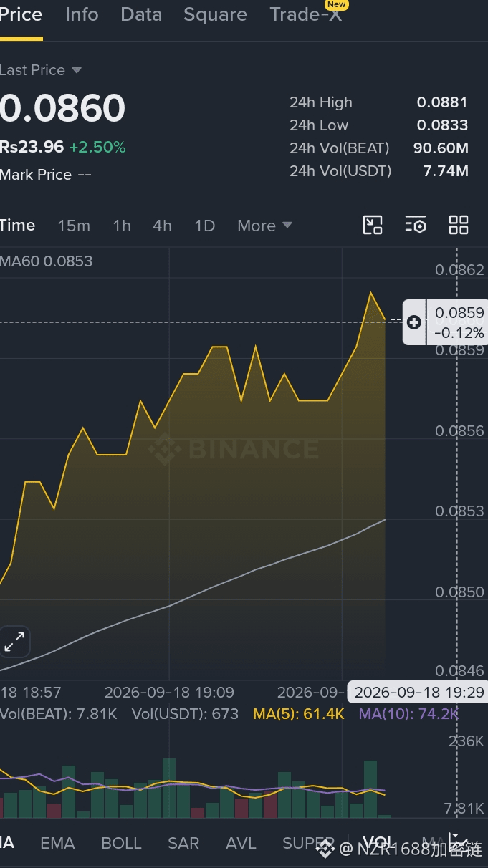The width and height of the screenshot is (488, 868).
Task: Switch to the Square tab
Action: click(x=215, y=14)
